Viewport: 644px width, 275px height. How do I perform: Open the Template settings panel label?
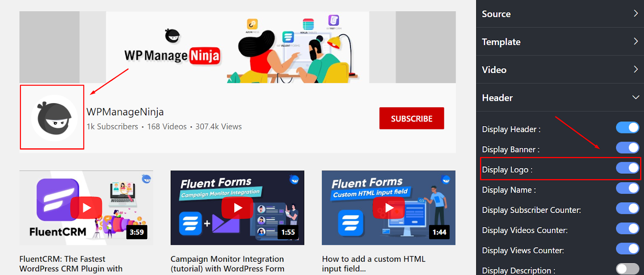tap(501, 42)
